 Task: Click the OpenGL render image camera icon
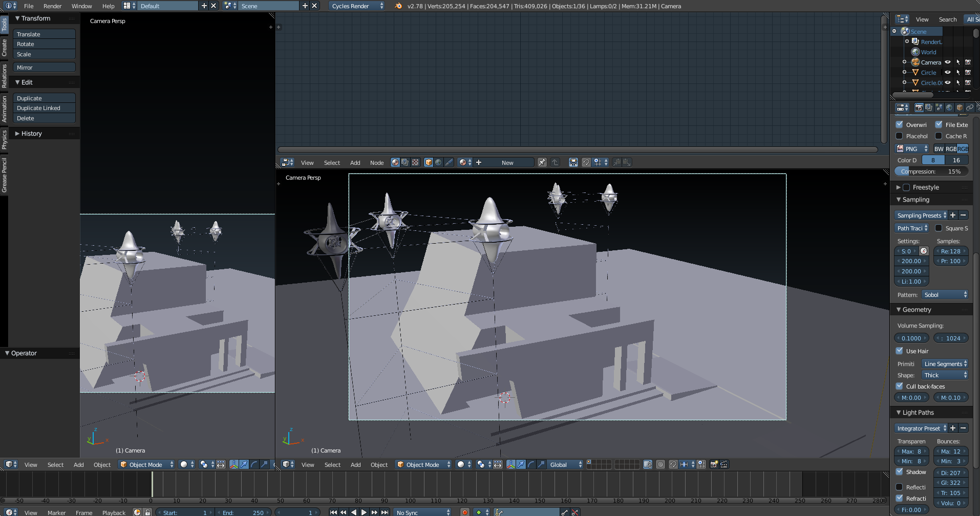click(x=714, y=464)
